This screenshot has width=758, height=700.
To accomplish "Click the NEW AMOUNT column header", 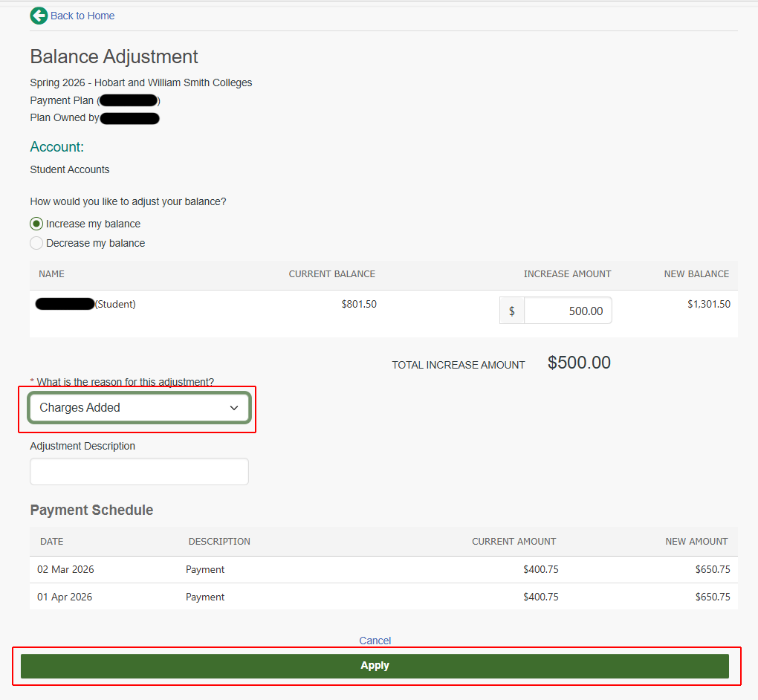I will (x=696, y=542).
